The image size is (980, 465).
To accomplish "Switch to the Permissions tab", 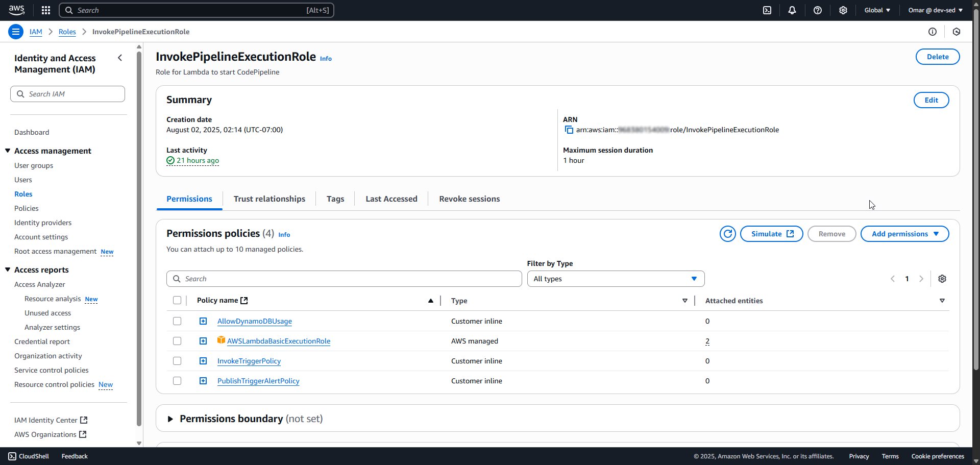I will coord(189,199).
